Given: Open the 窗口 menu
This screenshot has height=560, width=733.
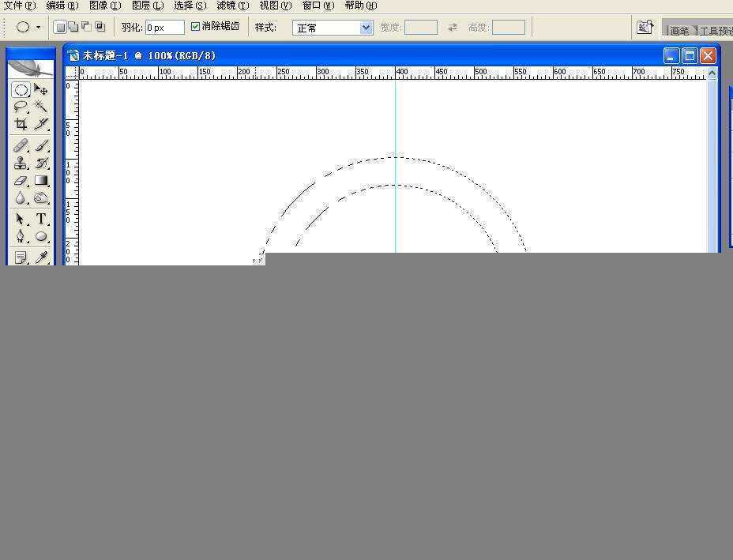Looking at the screenshot, I should [x=318, y=6].
